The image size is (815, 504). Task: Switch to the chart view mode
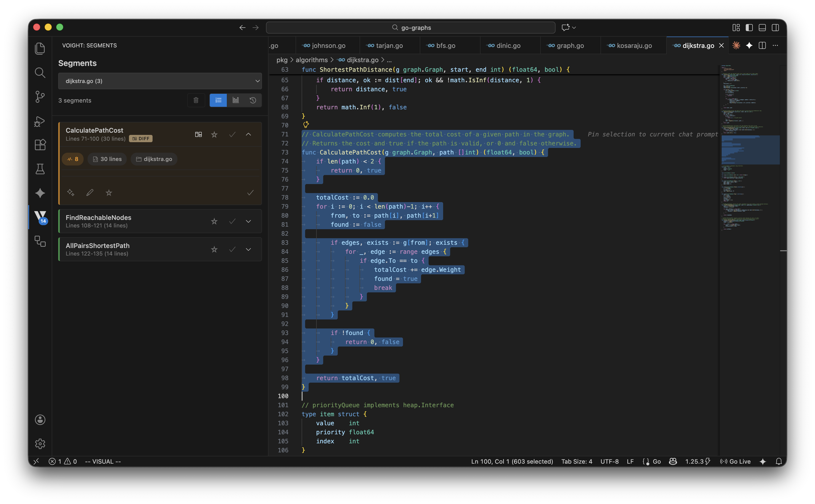(x=235, y=100)
